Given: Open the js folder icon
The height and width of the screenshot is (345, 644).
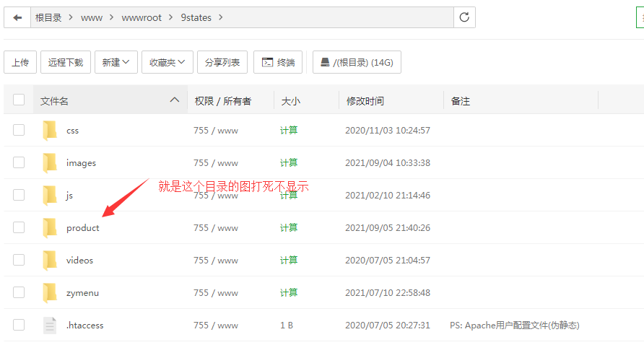Looking at the screenshot, I should coord(50,196).
